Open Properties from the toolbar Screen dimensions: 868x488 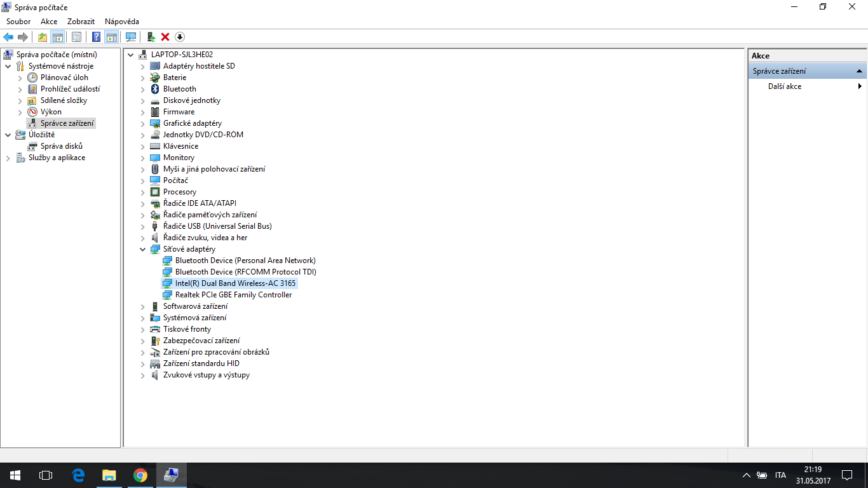click(76, 37)
